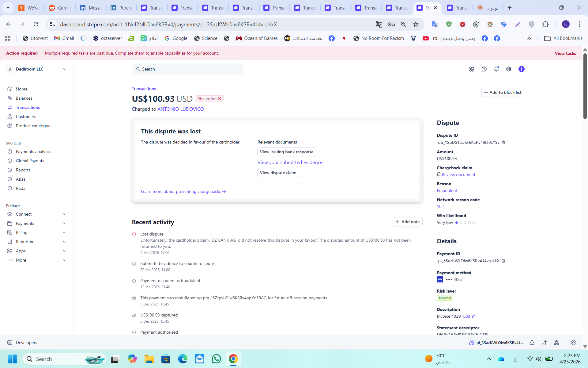Open the help question mark icon
This screenshot has height=368, width=588.
[x=484, y=69]
